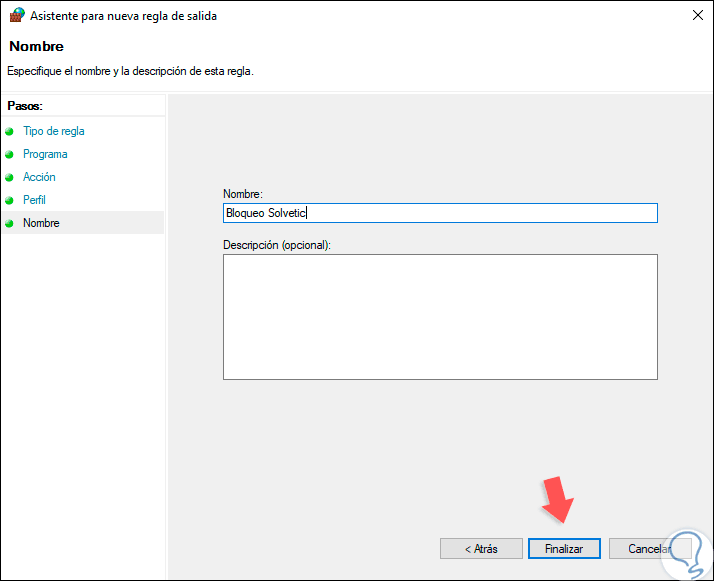Click Finalizar to create the rule
Screen dimensions: 714x581
[x=564, y=549]
